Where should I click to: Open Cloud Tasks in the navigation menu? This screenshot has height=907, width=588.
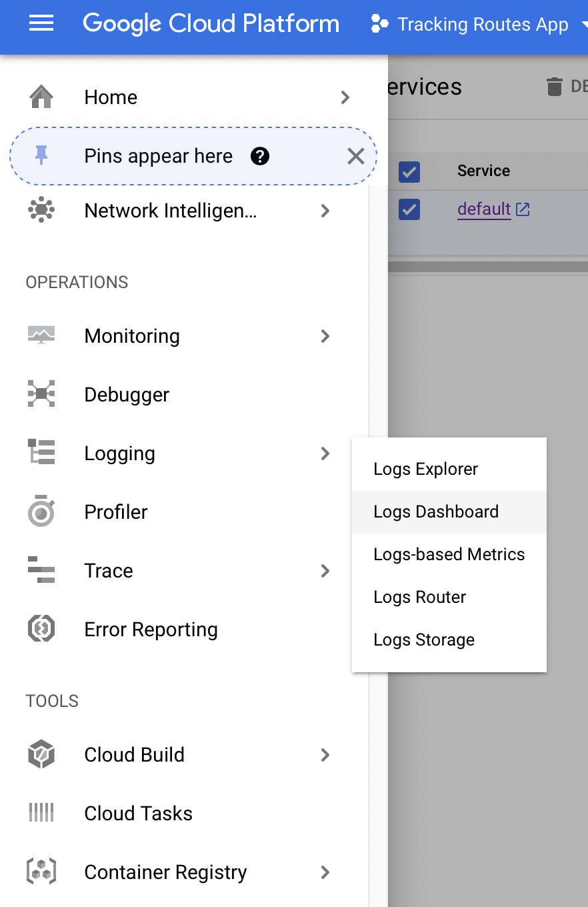point(139,814)
